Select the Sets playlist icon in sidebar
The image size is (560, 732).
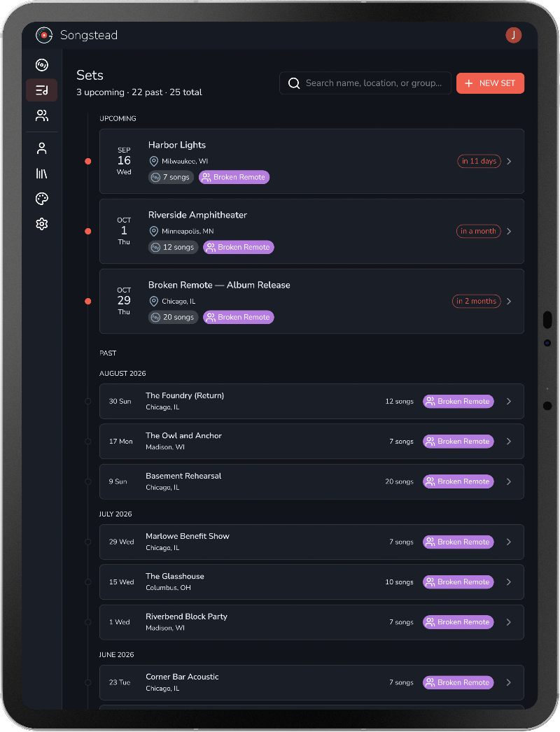tap(41, 90)
